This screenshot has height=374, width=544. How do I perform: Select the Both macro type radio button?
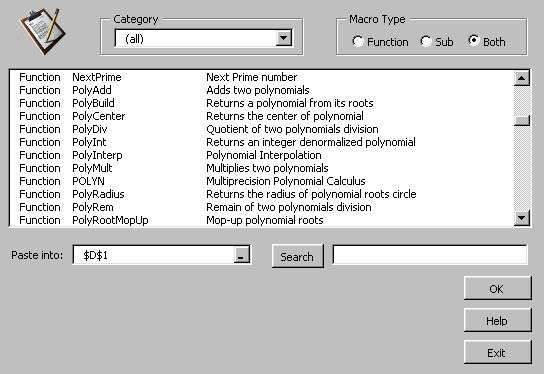(474, 41)
